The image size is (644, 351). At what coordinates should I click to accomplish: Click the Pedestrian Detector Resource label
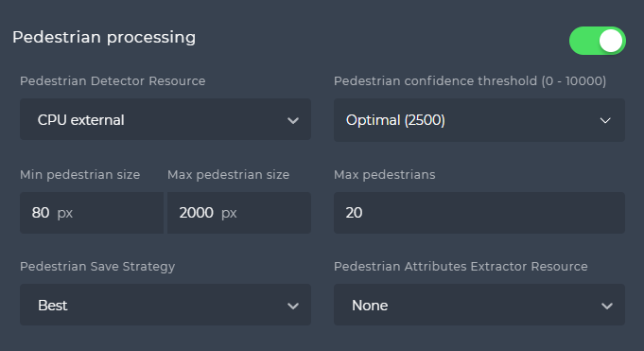(x=113, y=81)
